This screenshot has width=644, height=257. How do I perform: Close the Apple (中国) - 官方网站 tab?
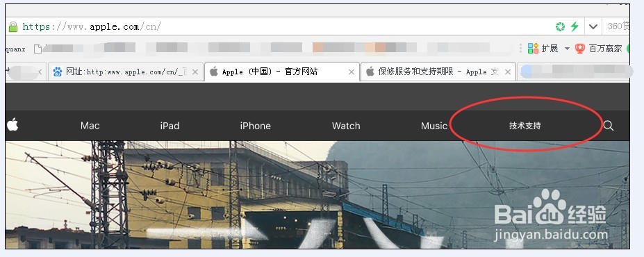(351, 72)
